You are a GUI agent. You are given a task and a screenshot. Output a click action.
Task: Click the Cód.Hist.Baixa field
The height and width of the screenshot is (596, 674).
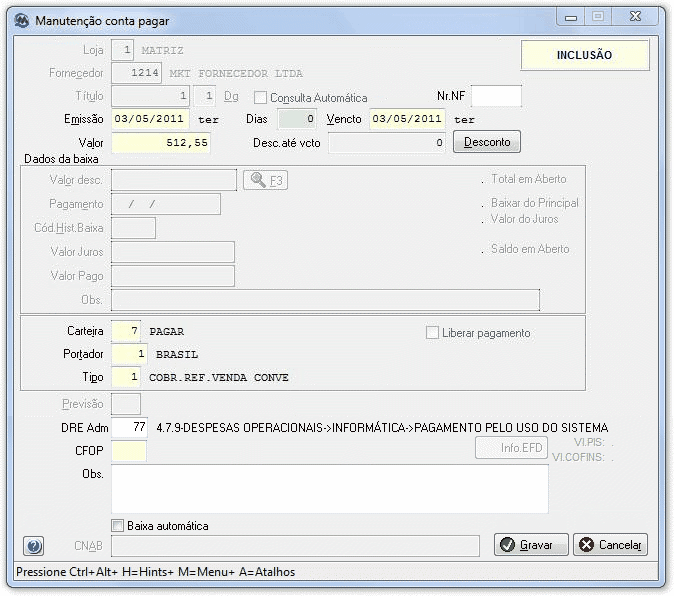point(133,228)
